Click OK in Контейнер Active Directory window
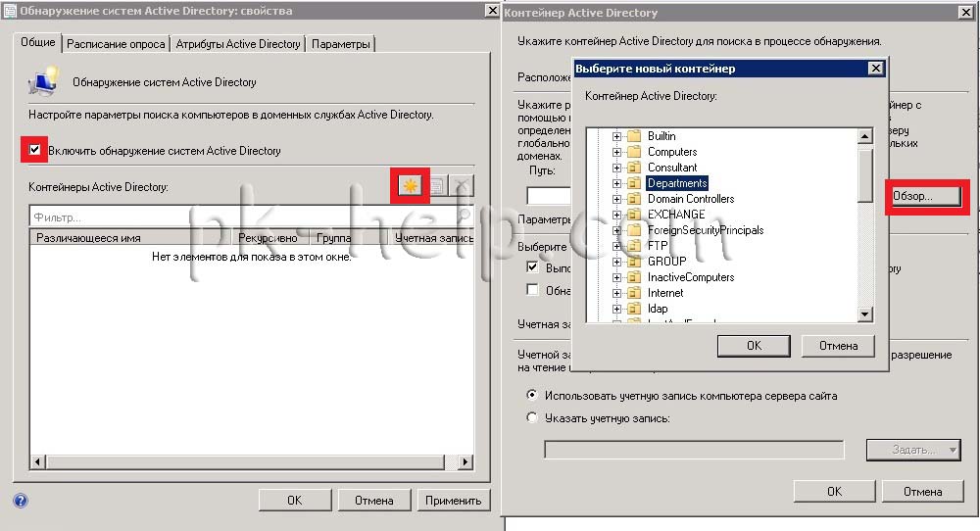980x531 pixels. click(x=834, y=492)
